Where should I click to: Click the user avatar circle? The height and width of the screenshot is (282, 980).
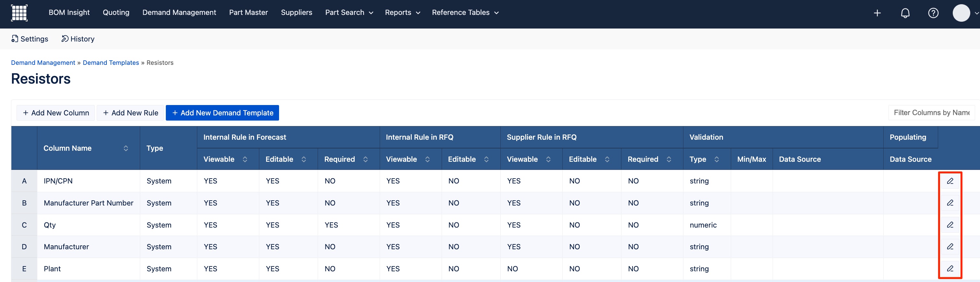click(x=962, y=13)
